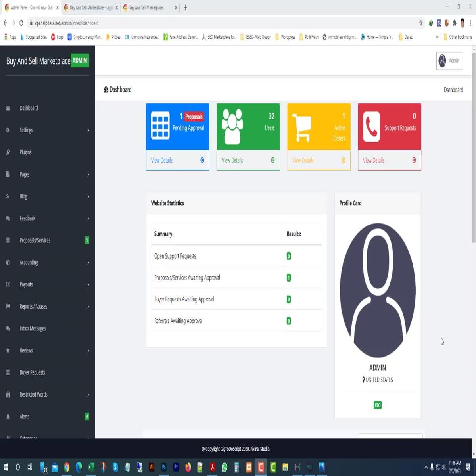Open the Admin profile dropdown
Image resolution: width=476 pixels, height=476 pixels.
[x=449, y=61]
